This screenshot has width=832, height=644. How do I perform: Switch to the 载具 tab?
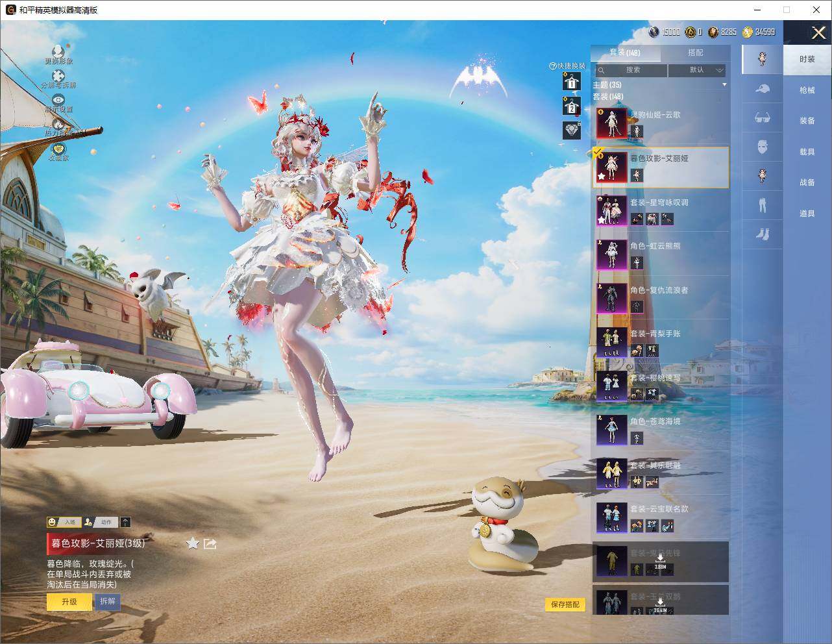pyautogui.click(x=807, y=152)
